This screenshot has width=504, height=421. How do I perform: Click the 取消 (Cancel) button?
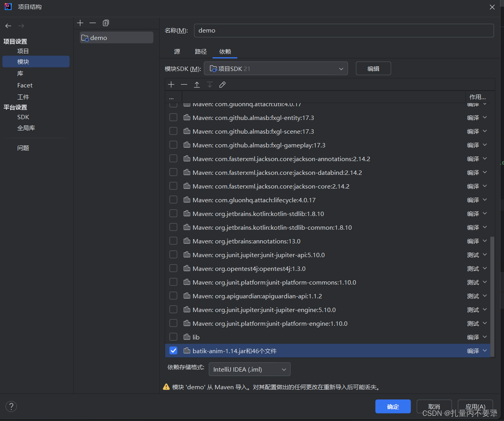coord(434,406)
